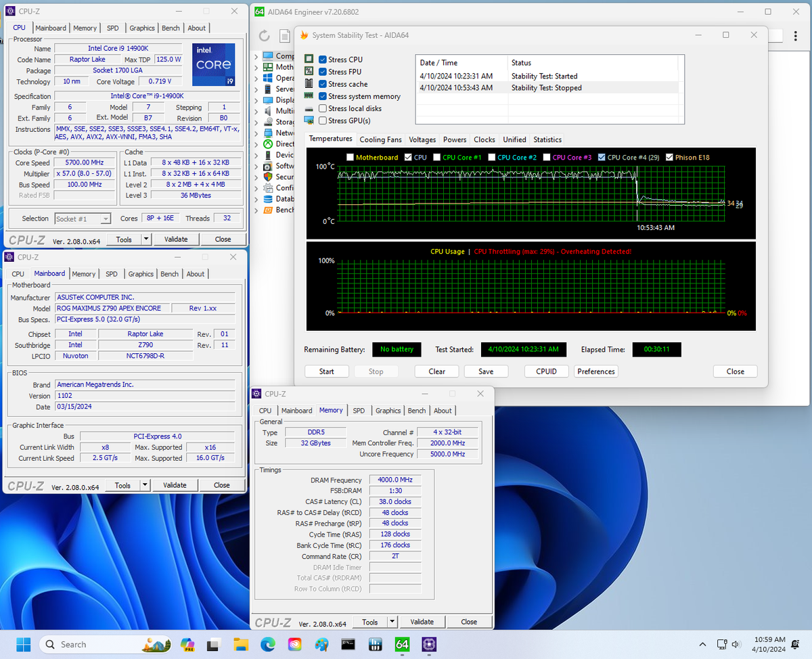Click the Clear button in stability test
Screen dimensions: 812x659
point(436,371)
